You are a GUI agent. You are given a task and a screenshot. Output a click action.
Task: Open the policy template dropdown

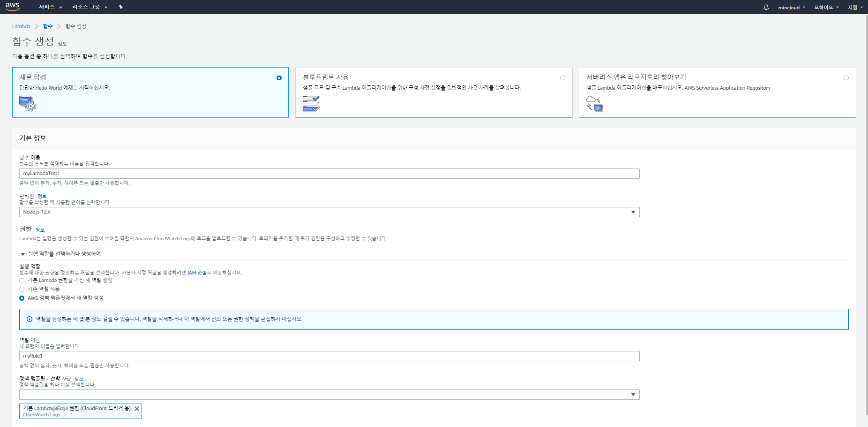click(329, 395)
